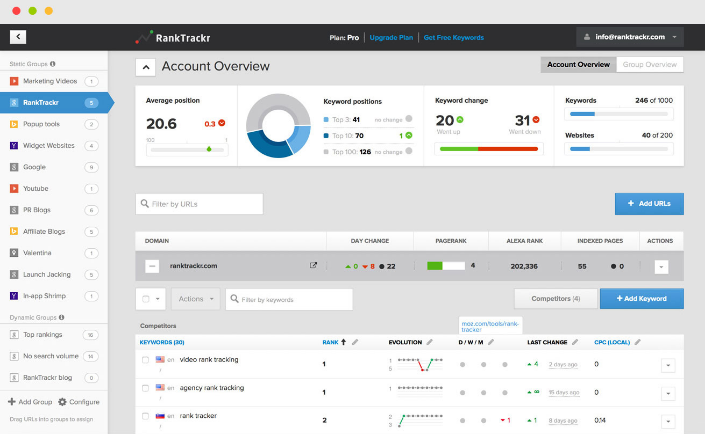Viewport: 705px width, 434px height.
Task: Click Widget Websites Yahoo icon
Action: (x=14, y=145)
